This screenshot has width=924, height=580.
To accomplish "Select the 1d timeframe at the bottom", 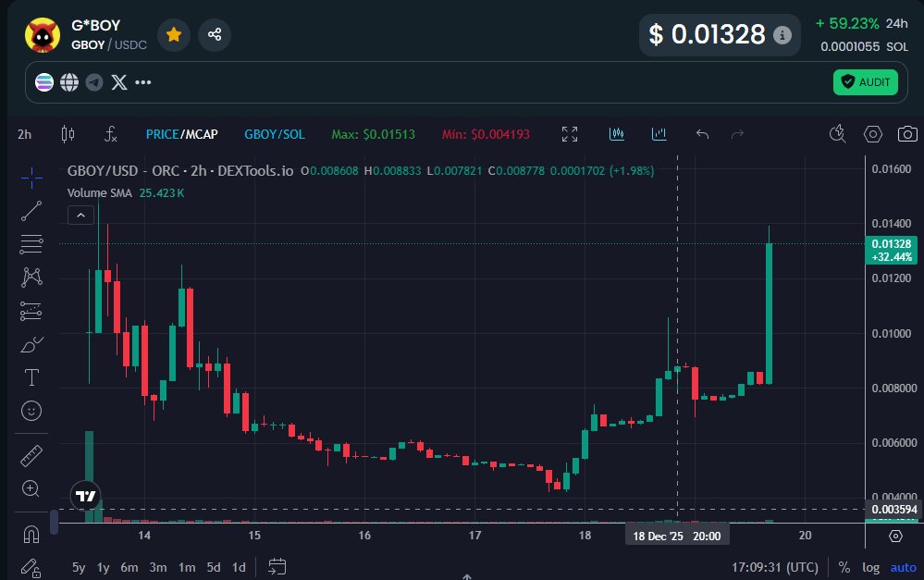I will tap(238, 567).
